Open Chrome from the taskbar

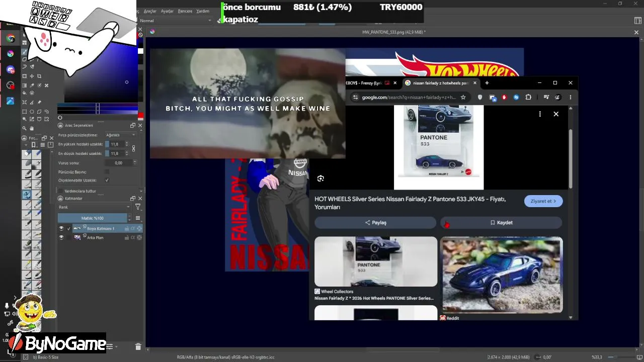coord(11,38)
